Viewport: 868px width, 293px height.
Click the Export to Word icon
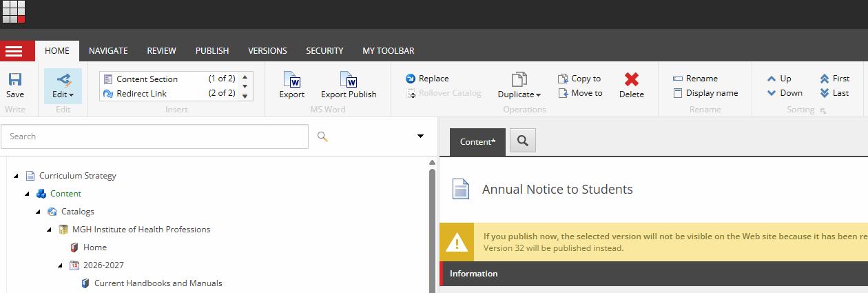coord(292,81)
